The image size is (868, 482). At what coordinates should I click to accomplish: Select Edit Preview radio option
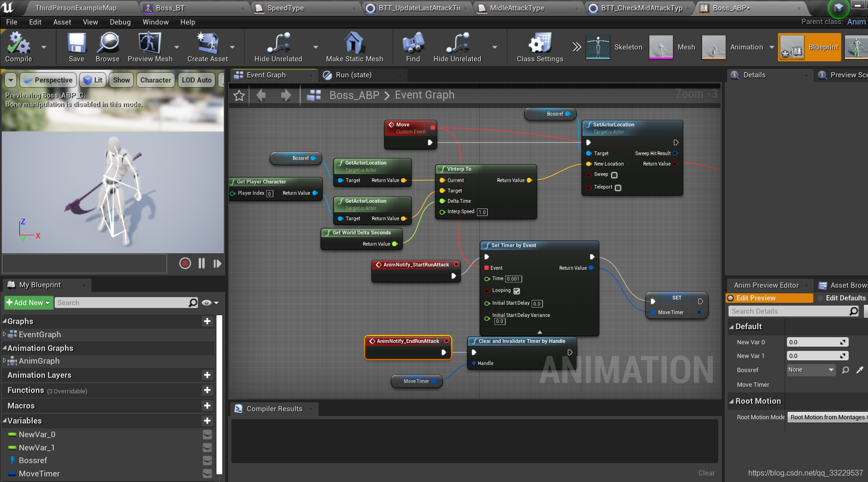(770, 298)
